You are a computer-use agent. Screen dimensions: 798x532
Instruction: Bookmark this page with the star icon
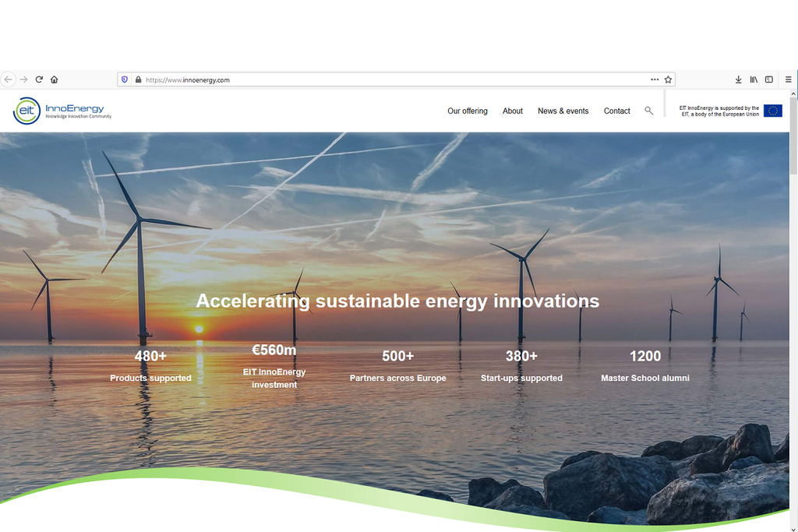tap(668, 79)
